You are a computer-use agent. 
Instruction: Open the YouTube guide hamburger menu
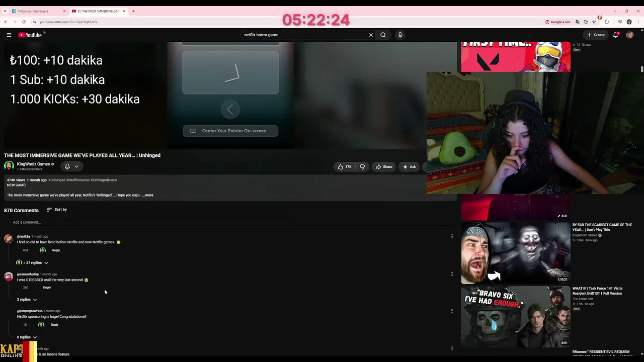9,35
